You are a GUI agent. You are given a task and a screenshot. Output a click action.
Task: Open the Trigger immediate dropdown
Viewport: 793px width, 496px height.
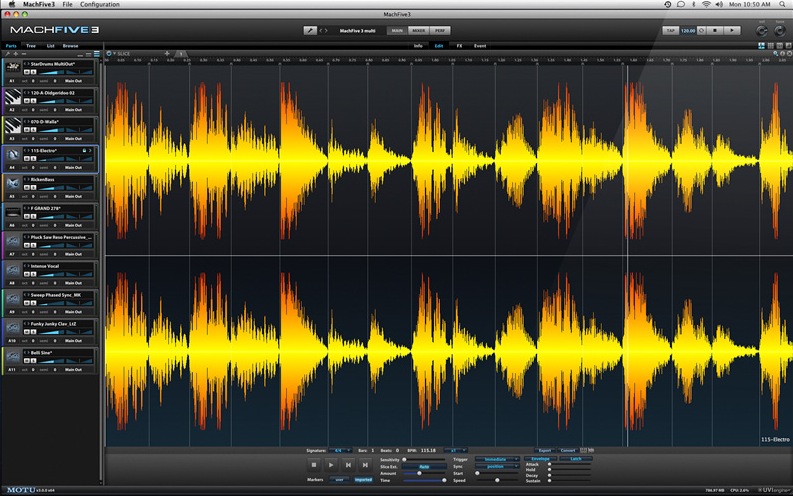tap(497, 459)
